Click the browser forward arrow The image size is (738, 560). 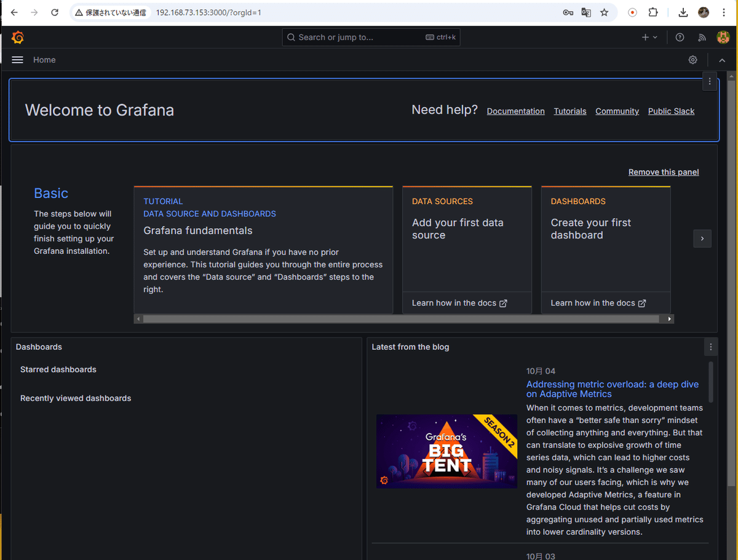(34, 12)
